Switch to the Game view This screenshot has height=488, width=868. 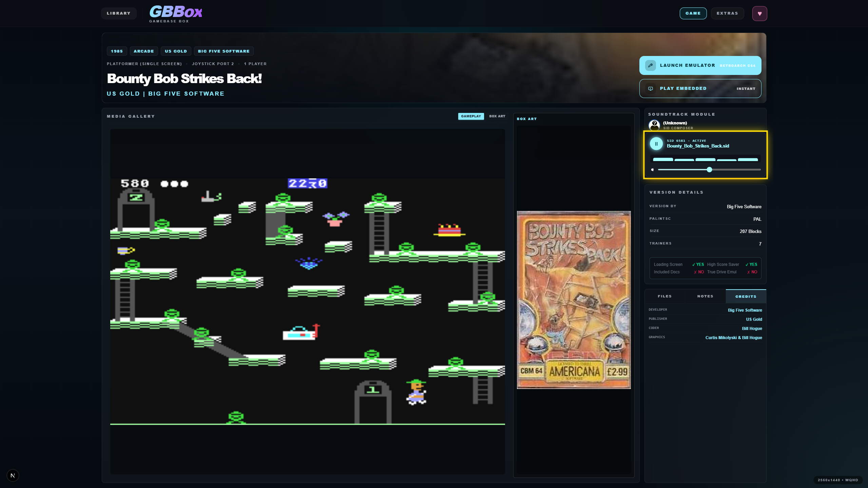click(693, 13)
